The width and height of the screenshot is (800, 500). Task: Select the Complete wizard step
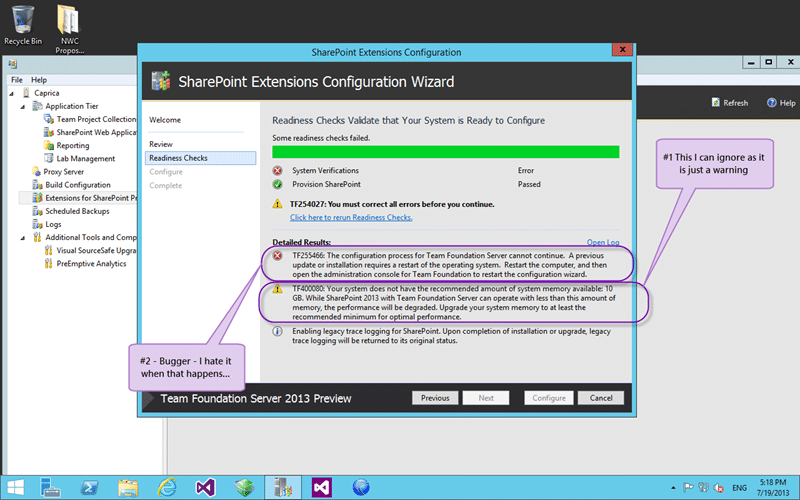165,186
